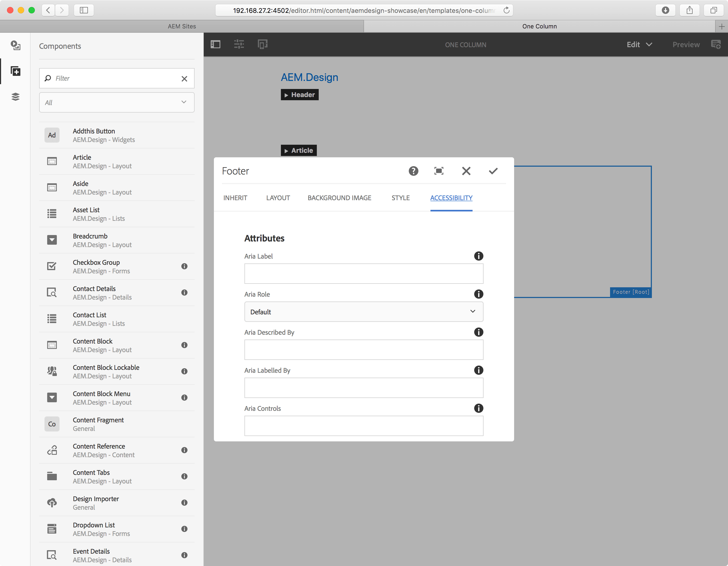Open the page properties sliders icon

239,44
